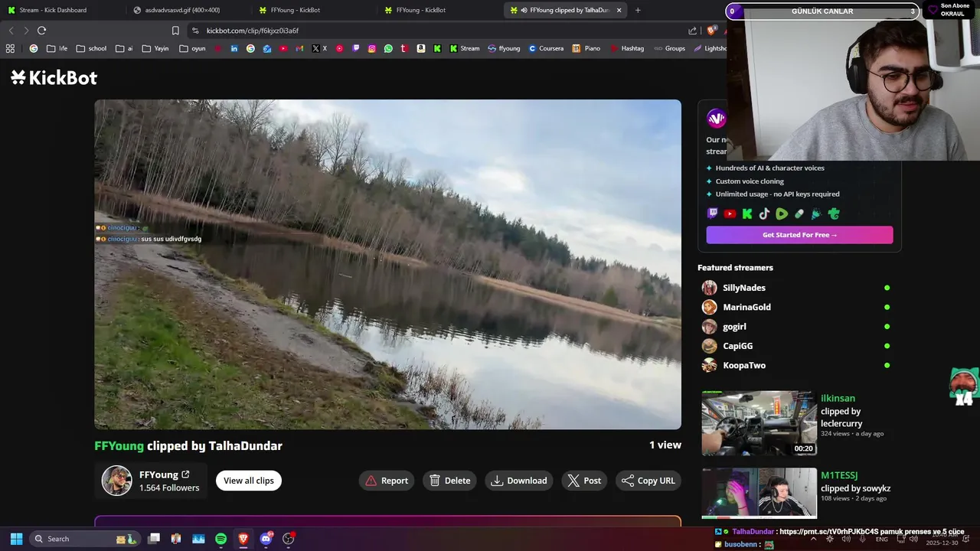The width and height of the screenshot is (980, 551).
Task: Open the oyun bookmarks folder
Action: pyautogui.click(x=192, y=48)
